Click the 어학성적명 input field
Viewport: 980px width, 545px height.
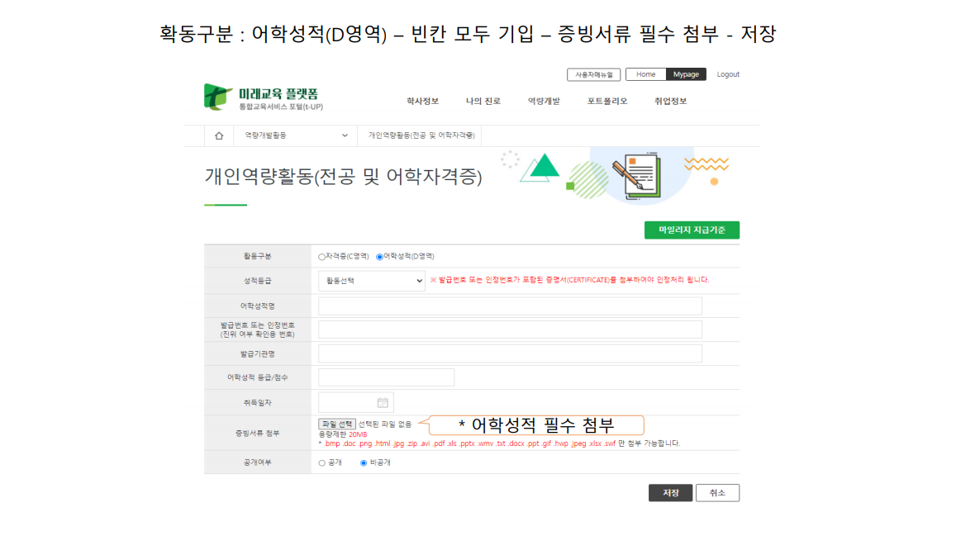pos(510,306)
